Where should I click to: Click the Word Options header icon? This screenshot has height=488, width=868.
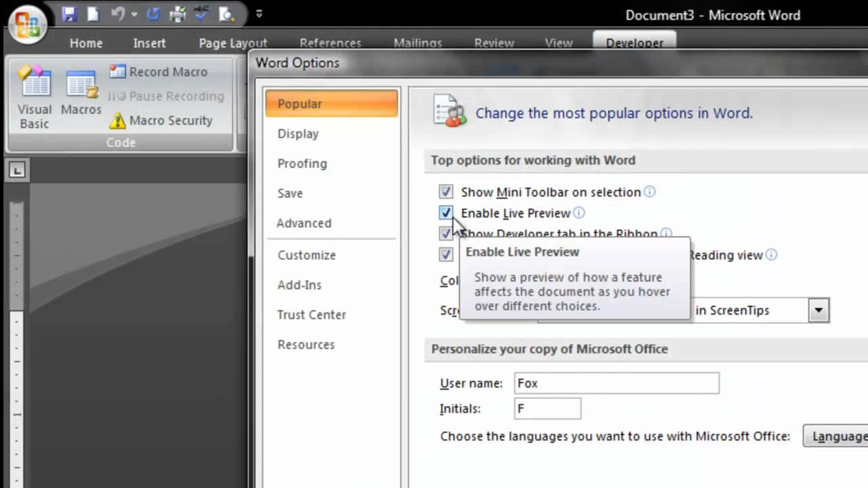coord(450,111)
